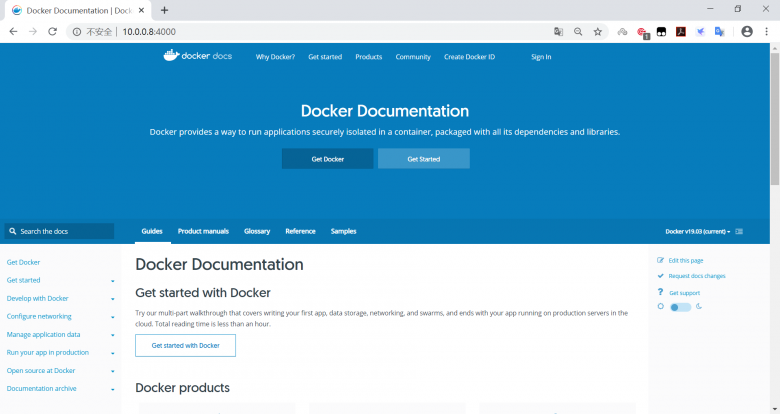Viewport: 780px width, 414px height.
Task: Click the site security info icon
Action: coord(77,32)
